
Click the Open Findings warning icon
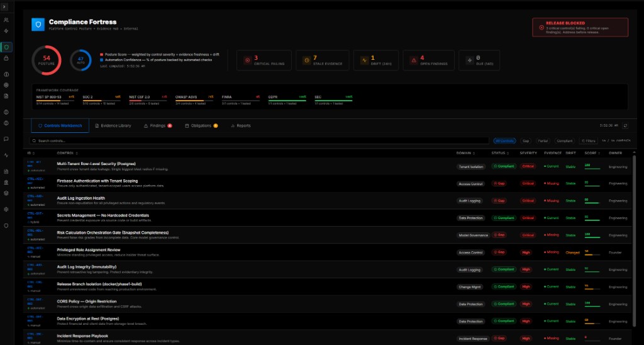coord(414,60)
